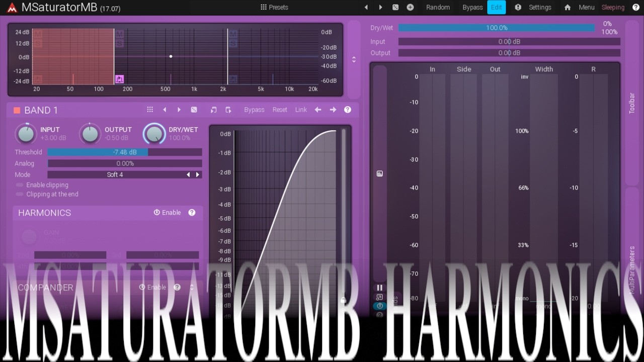Open the main Menu

pos(587,7)
